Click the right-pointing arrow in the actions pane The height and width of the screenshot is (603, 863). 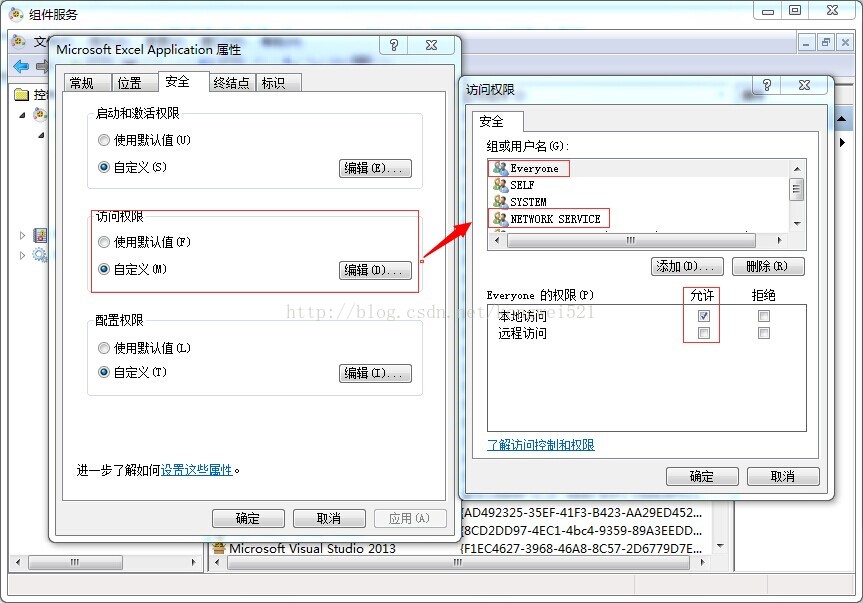(842, 142)
